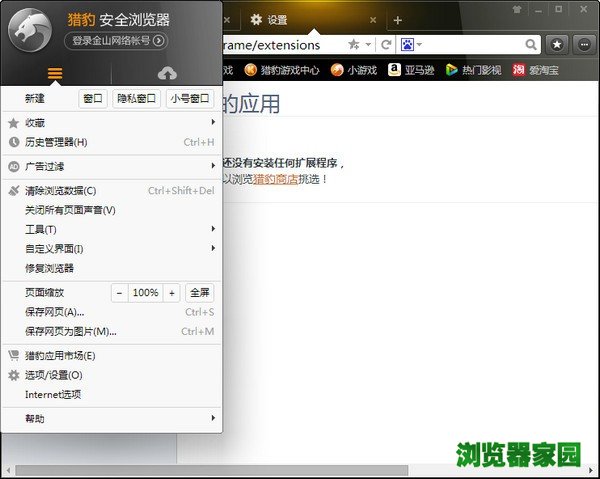Follow the 猎豹商店 link

point(275,179)
